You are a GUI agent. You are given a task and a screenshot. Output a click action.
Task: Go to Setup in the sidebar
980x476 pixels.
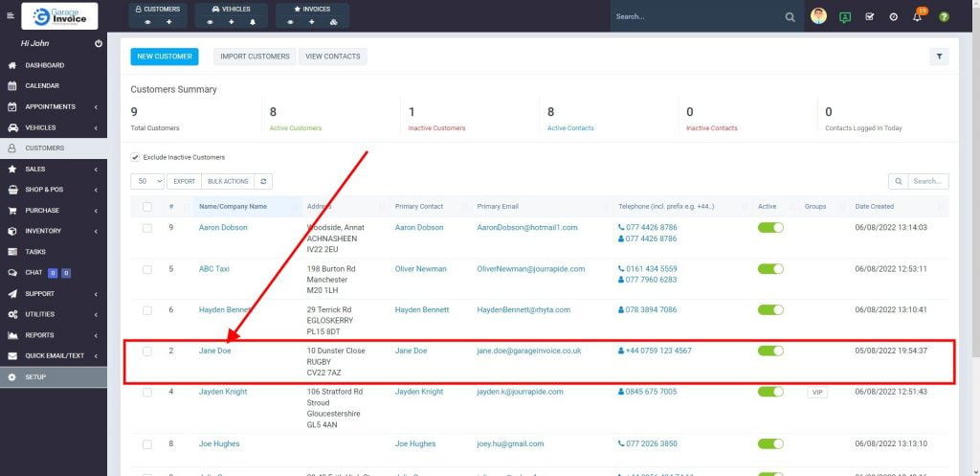pos(36,376)
